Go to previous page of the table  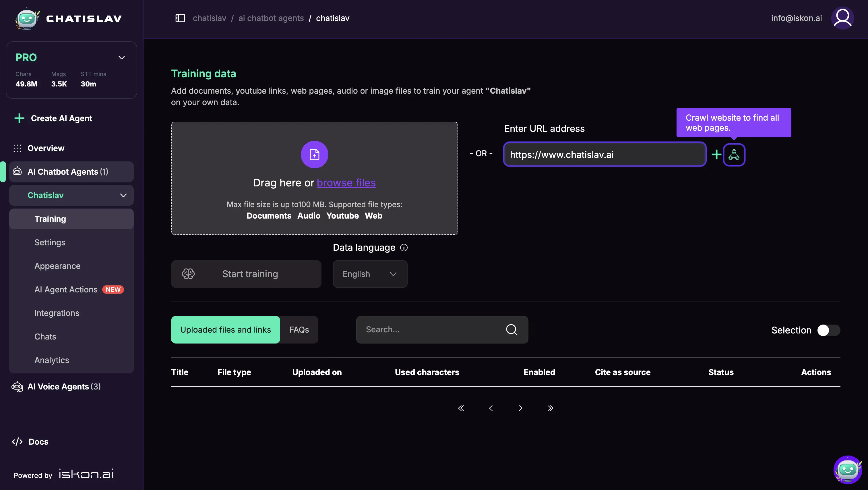click(491, 408)
